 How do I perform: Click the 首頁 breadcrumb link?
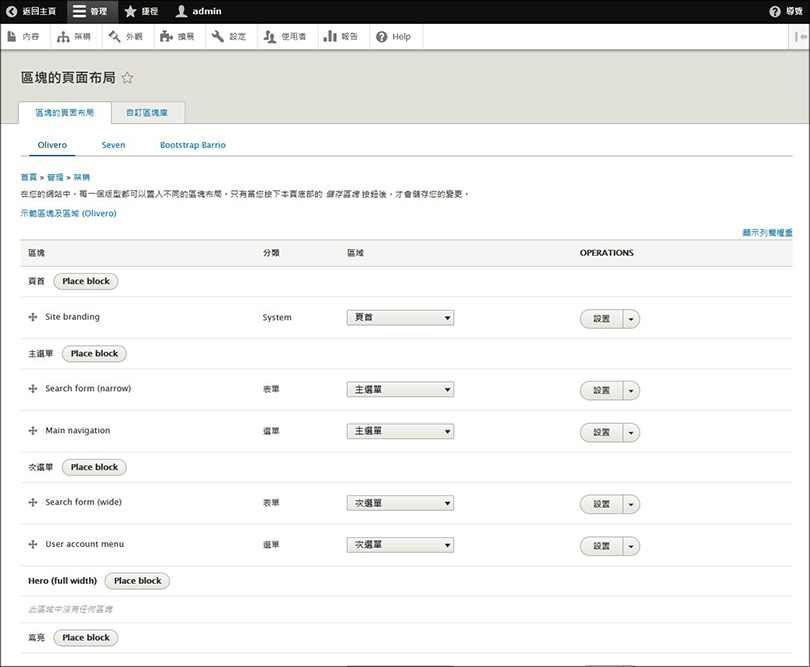point(28,177)
